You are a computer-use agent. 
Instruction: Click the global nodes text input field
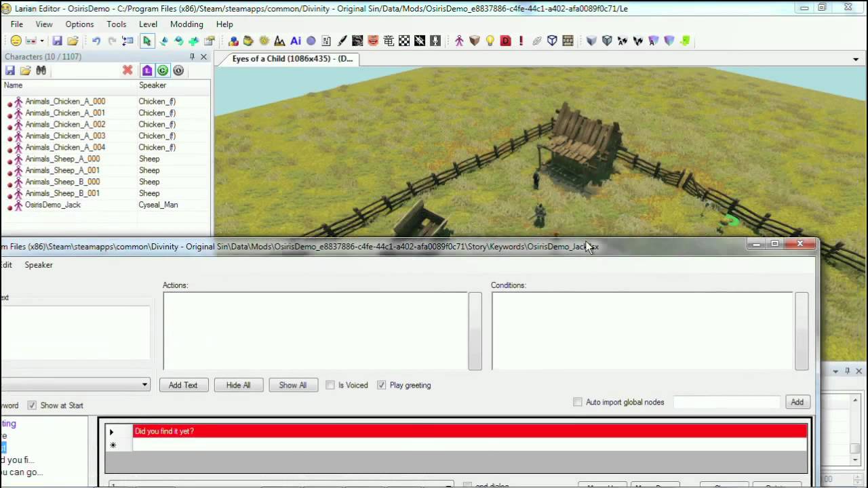(x=726, y=402)
